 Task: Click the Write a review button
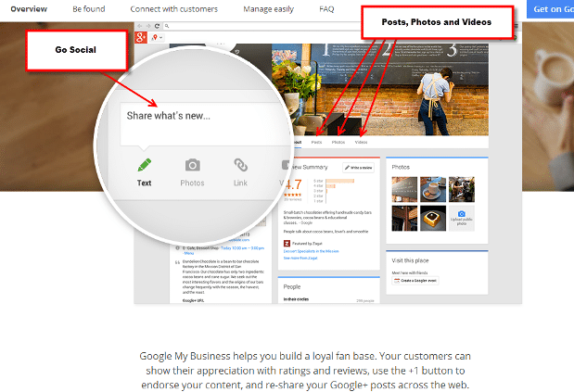358,168
